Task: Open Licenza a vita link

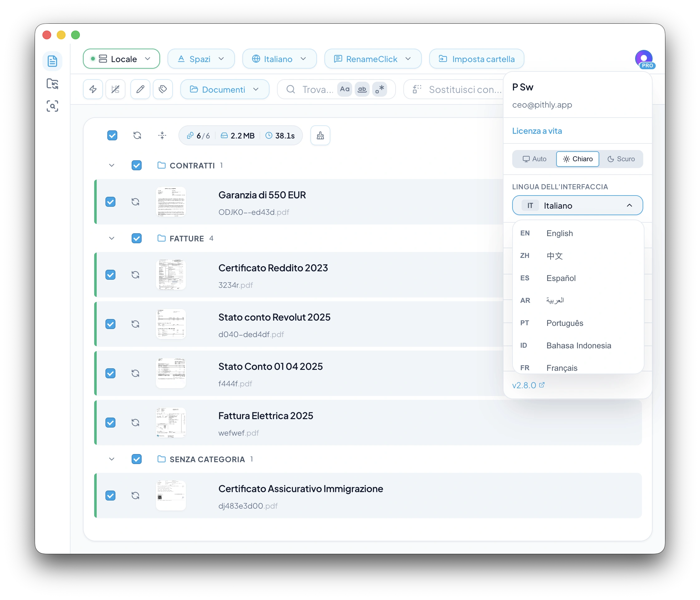Action: (x=537, y=131)
